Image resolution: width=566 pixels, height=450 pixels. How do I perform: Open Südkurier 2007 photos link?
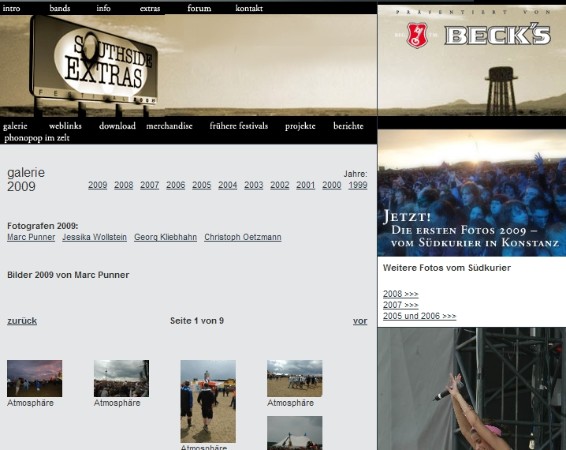pos(401,305)
